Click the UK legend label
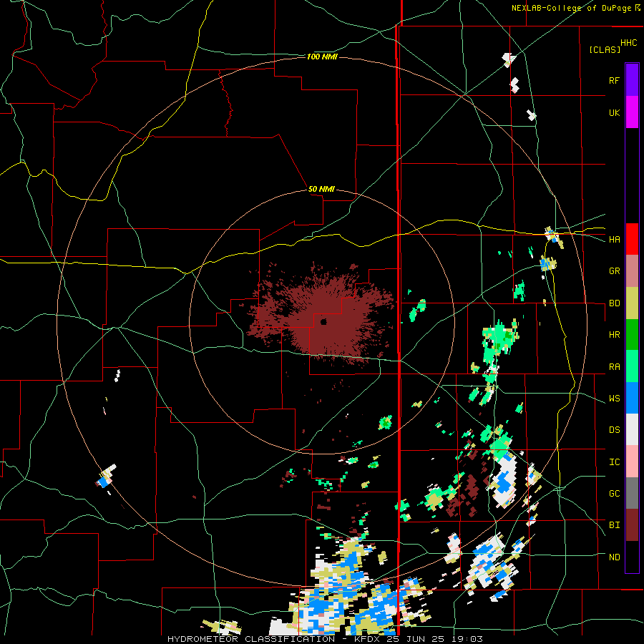This screenshot has width=644, height=644. point(614,112)
